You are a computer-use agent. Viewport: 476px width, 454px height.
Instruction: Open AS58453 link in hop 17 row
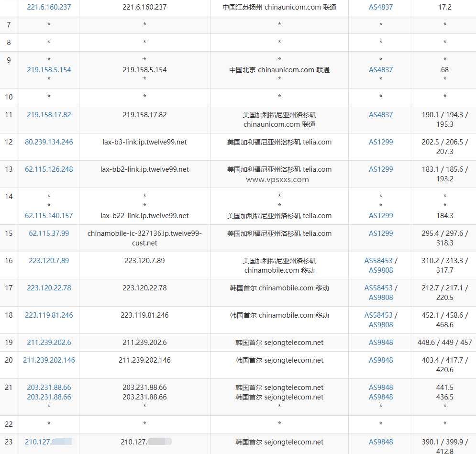(378, 288)
